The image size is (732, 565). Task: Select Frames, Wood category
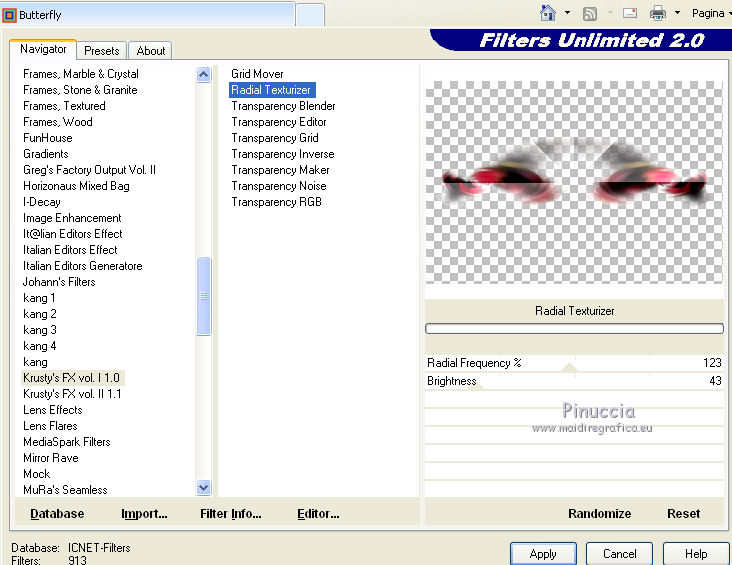coord(58,122)
